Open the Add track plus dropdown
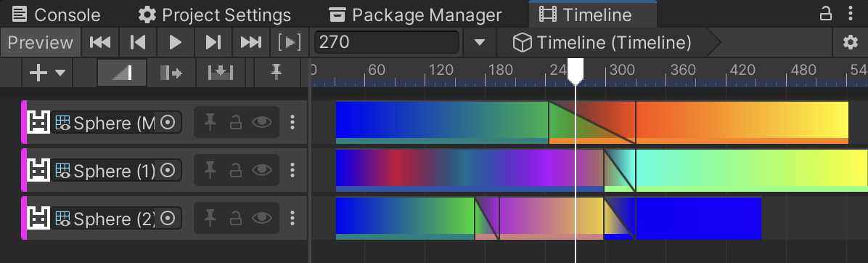868x263 pixels. [x=48, y=73]
